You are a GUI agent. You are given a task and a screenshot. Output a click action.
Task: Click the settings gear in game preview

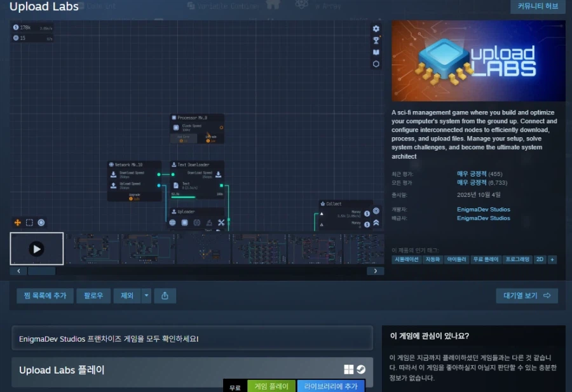point(376,29)
